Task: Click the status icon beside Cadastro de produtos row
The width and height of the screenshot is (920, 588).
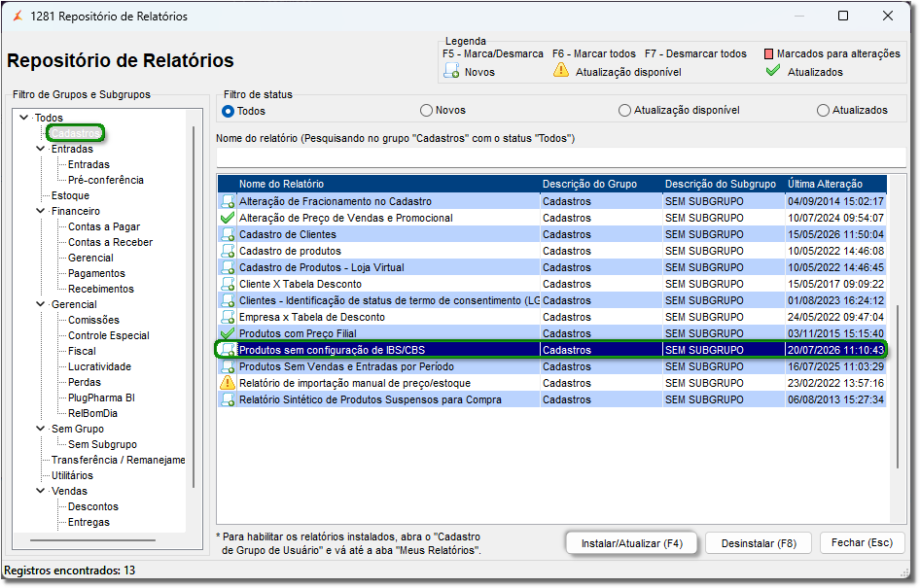Action: click(x=227, y=251)
